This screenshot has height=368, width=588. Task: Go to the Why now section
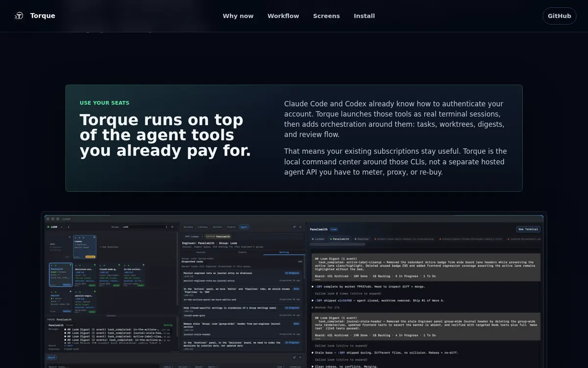click(238, 16)
